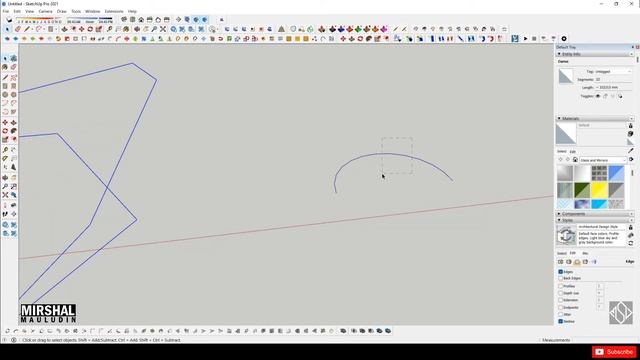This screenshot has height=360, width=640.
Task: Toggle the last checked checkbox below Jitter
Action: (x=561, y=321)
